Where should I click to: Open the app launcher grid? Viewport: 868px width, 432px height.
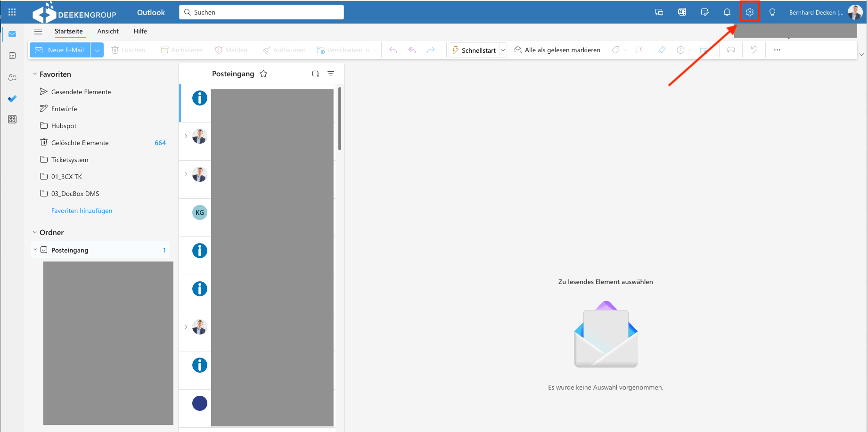[12, 12]
